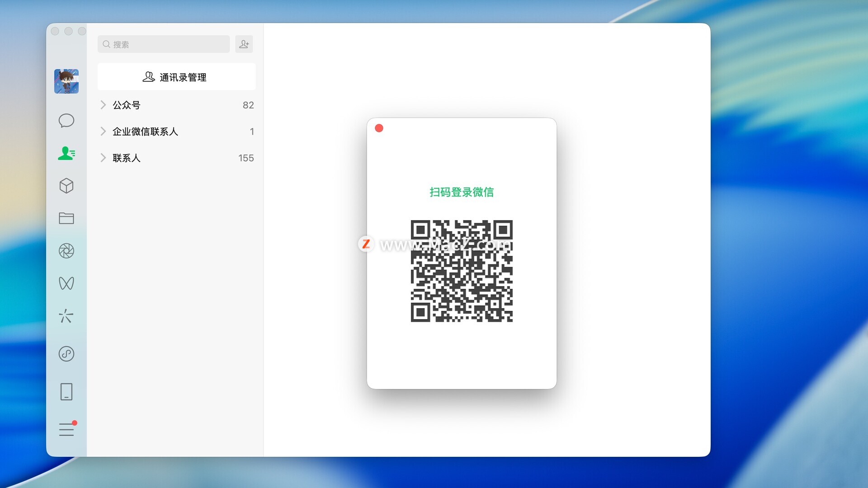Click the add contact icon button
The image size is (868, 488).
[x=244, y=44]
